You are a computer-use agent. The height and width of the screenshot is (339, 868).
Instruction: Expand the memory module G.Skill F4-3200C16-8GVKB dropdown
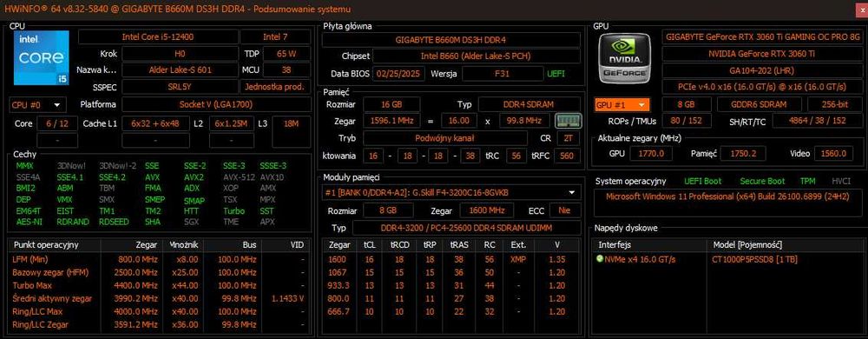[451, 192]
